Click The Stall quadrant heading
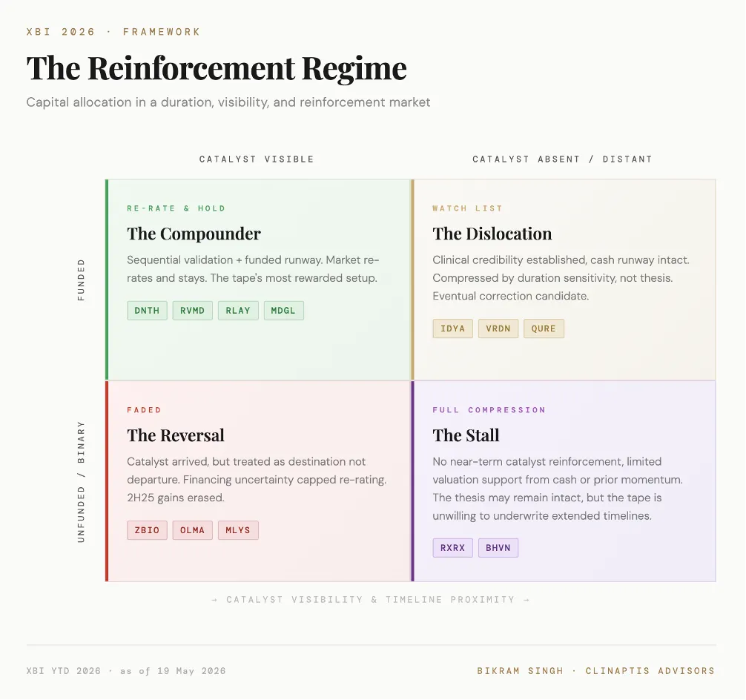Viewport: 746px width, 700px height. 466,435
